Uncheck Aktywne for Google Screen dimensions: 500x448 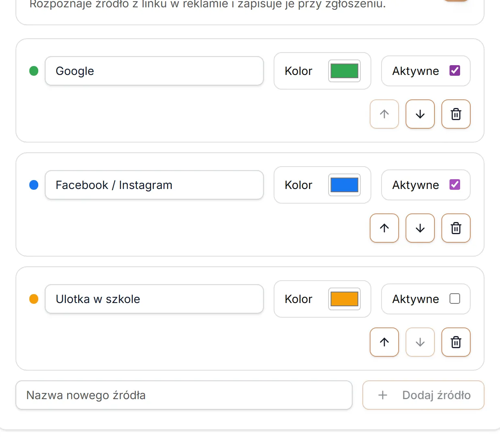[455, 71]
